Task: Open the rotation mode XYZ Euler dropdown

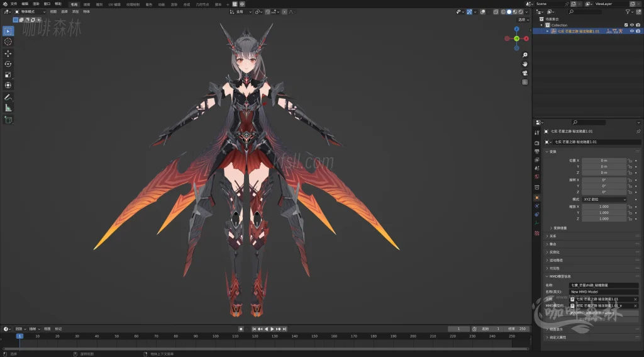Action: coord(604,200)
